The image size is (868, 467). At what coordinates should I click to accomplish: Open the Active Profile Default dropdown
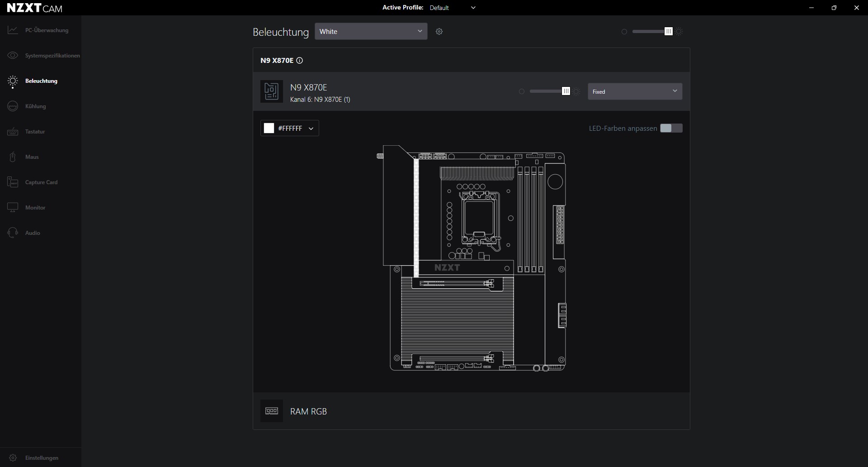click(x=452, y=8)
